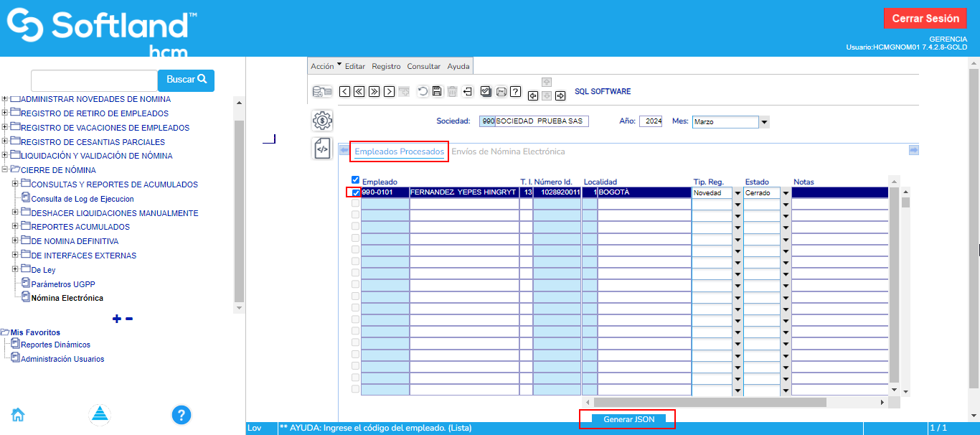
Task: Open the blue help question mark icon
Action: [181, 414]
